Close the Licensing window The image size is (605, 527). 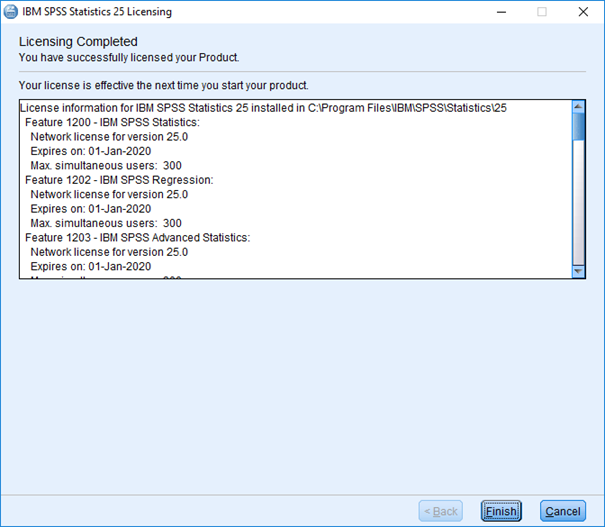pyautogui.click(x=583, y=12)
